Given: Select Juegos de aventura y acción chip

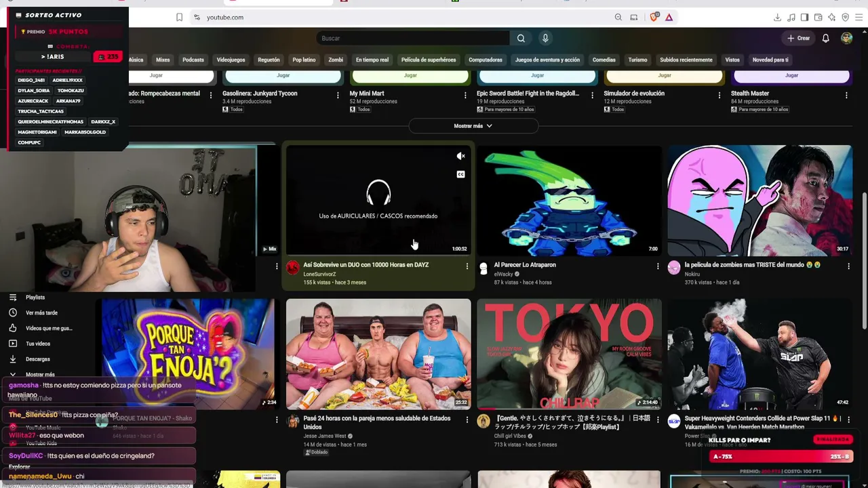Looking at the screenshot, I should [x=547, y=60].
